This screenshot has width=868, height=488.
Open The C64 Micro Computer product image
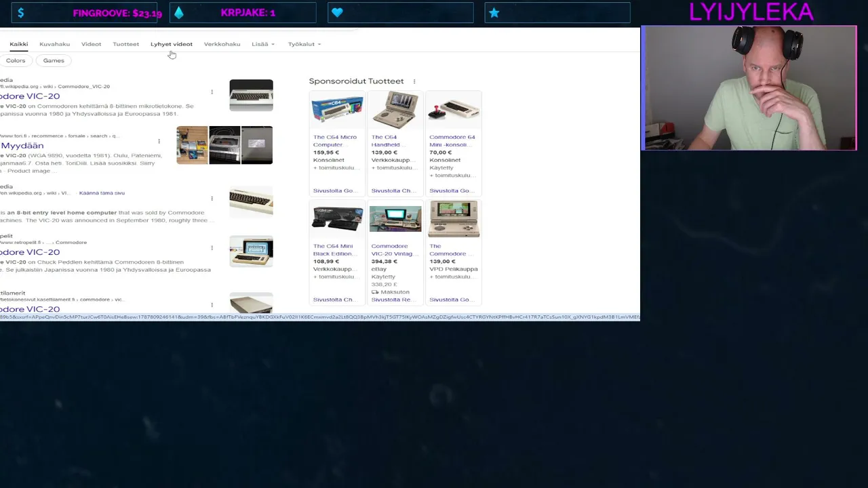click(337, 109)
